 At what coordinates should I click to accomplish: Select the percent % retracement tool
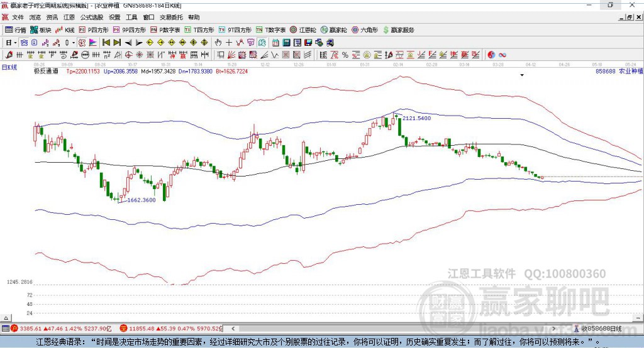pos(345,55)
